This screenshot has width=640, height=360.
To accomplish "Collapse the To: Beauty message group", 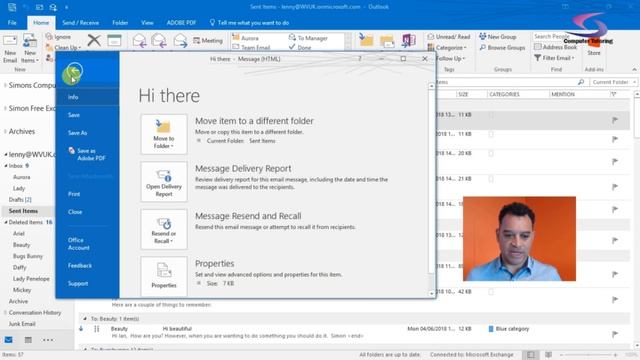I will 85,318.
